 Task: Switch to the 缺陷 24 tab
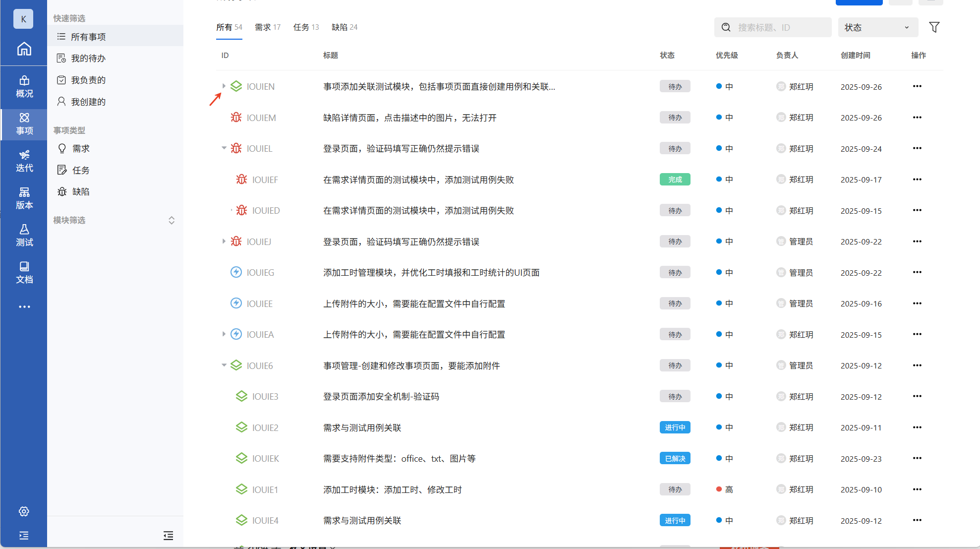(x=344, y=27)
